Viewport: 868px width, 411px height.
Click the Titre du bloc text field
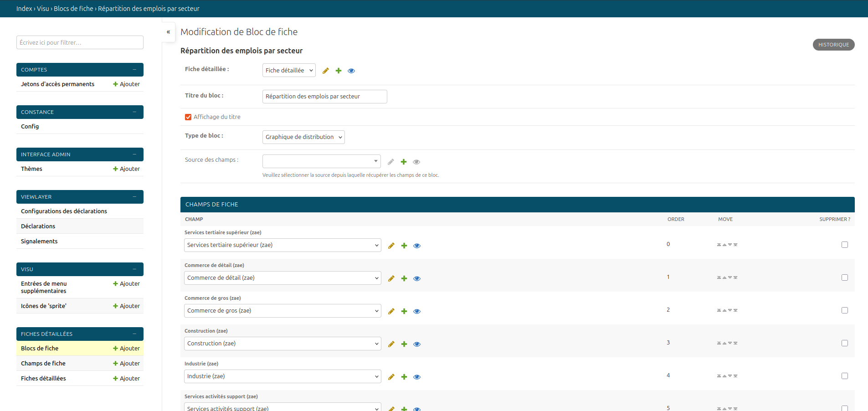324,97
